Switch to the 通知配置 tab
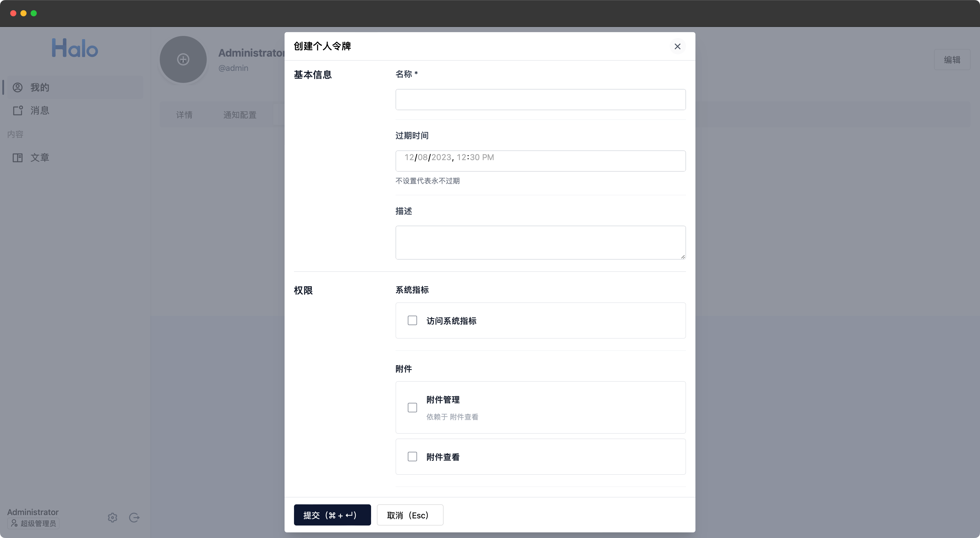 point(240,115)
